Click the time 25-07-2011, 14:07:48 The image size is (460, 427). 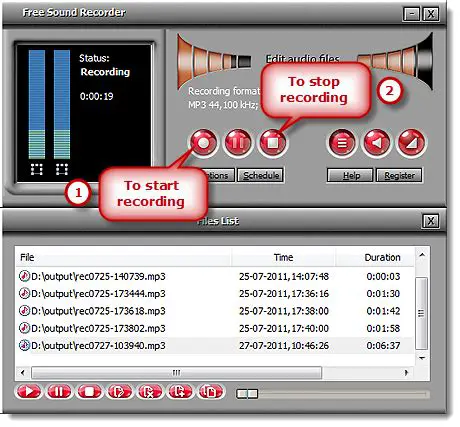[284, 276]
